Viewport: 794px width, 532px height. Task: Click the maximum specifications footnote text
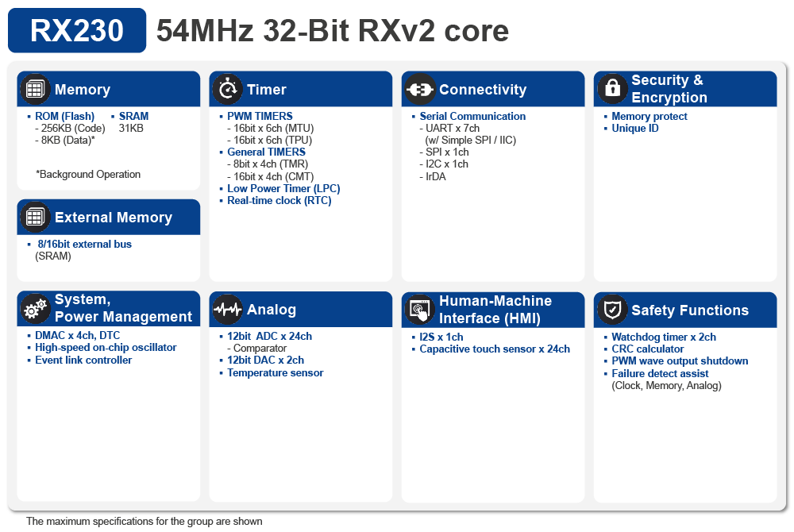(143, 522)
